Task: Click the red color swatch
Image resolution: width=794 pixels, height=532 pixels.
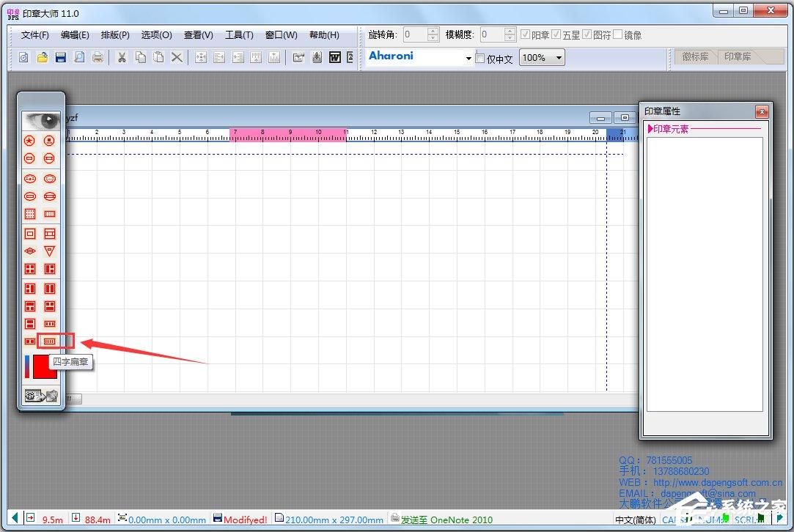Action: coord(45,367)
